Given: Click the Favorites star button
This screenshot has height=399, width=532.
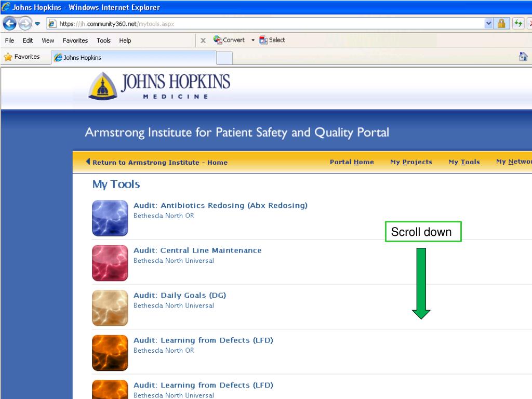Looking at the screenshot, I should (22, 57).
